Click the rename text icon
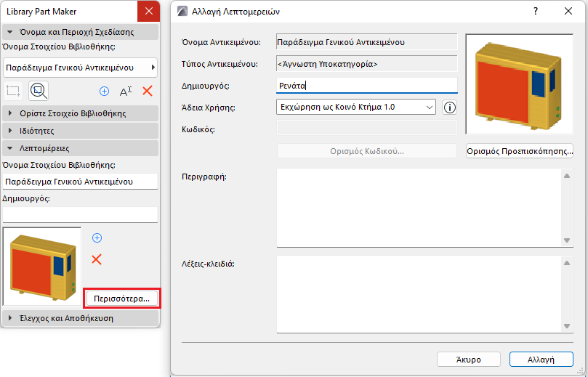This screenshot has width=588, height=377. pos(126,91)
